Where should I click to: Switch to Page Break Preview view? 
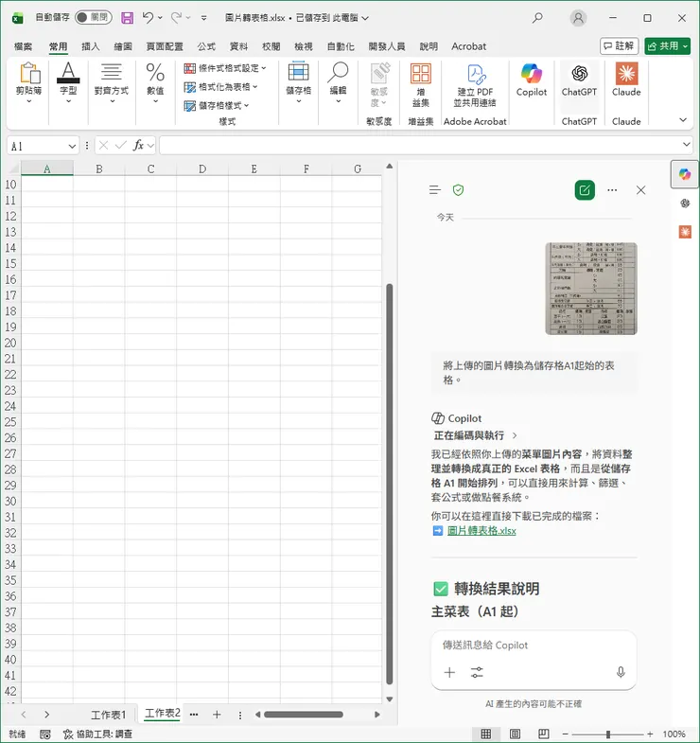tap(543, 734)
